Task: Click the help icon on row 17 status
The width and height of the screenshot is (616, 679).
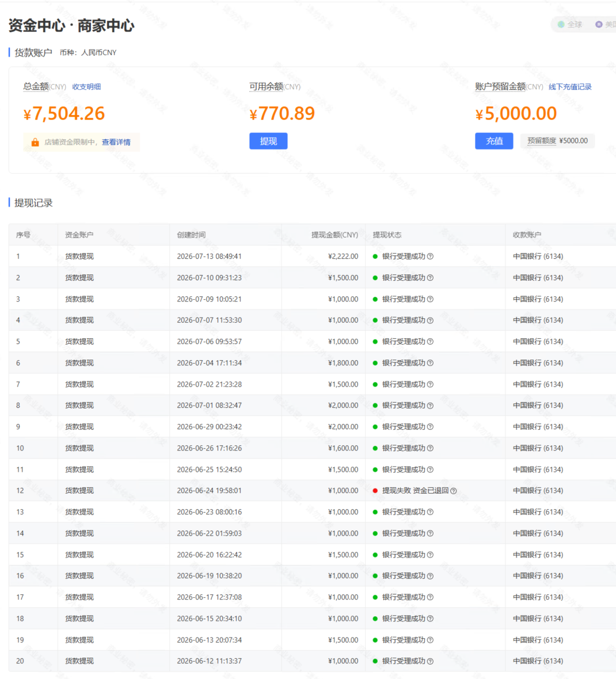Action: [430, 598]
